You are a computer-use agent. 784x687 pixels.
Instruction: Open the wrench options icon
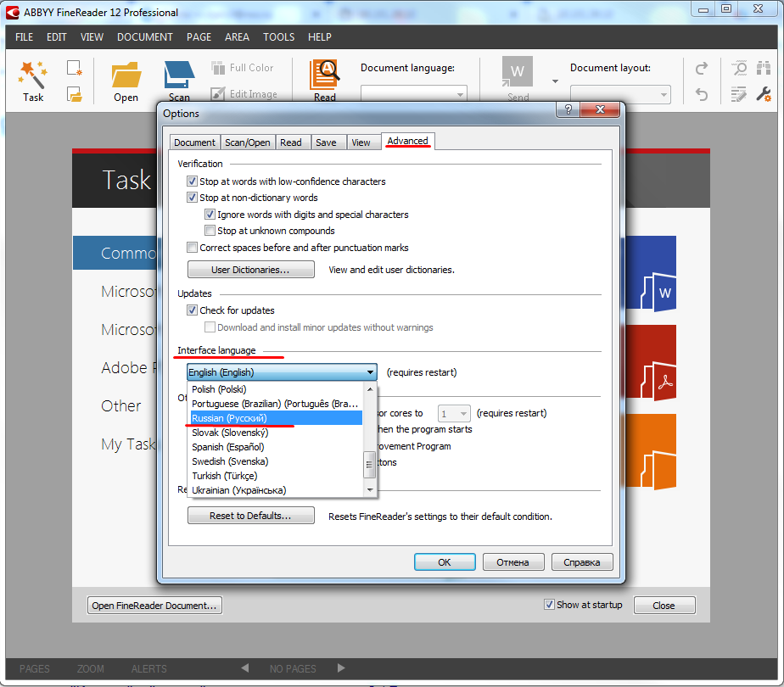(x=763, y=94)
